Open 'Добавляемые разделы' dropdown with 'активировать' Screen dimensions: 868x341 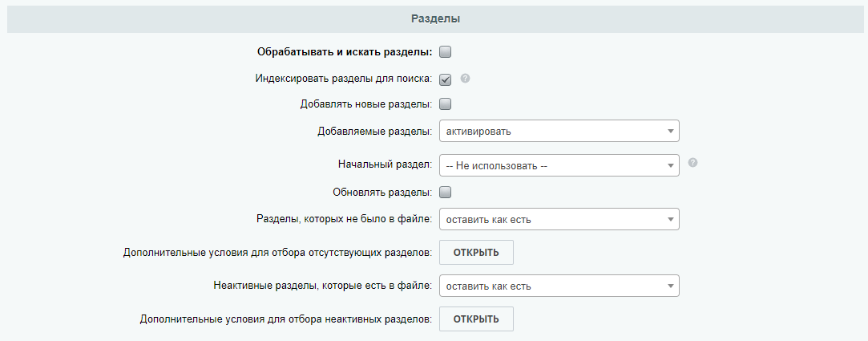tap(559, 132)
